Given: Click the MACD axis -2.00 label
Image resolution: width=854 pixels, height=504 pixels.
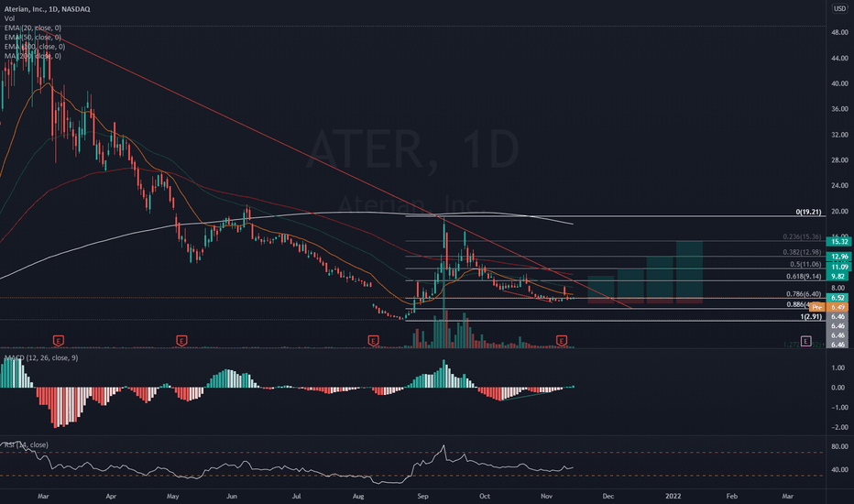Looking at the screenshot, I should pyautogui.click(x=838, y=428).
